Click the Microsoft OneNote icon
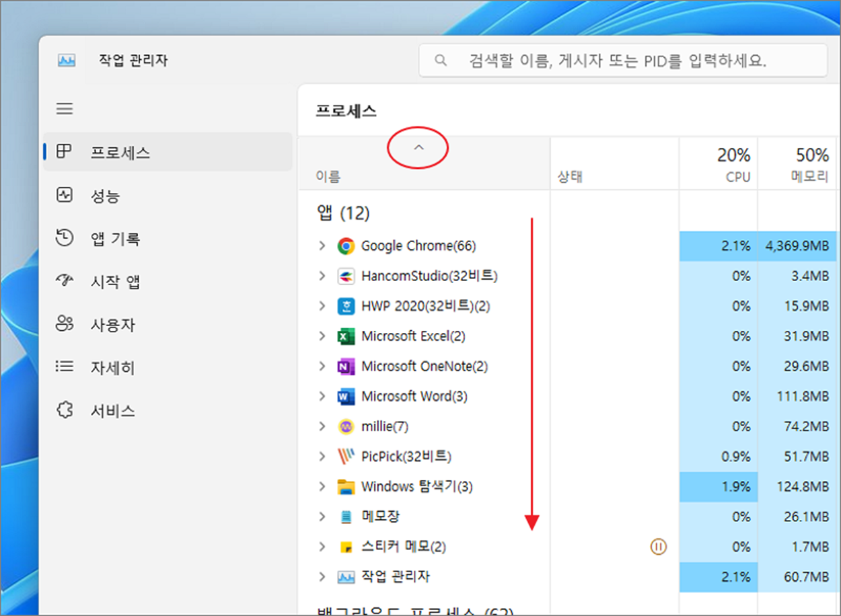 click(346, 367)
